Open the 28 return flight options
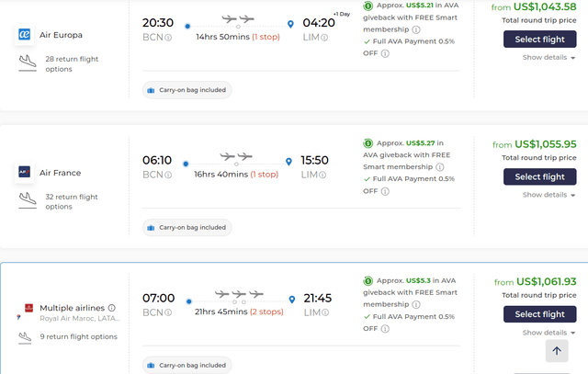Screen dimensions: 588x374 coord(71,64)
